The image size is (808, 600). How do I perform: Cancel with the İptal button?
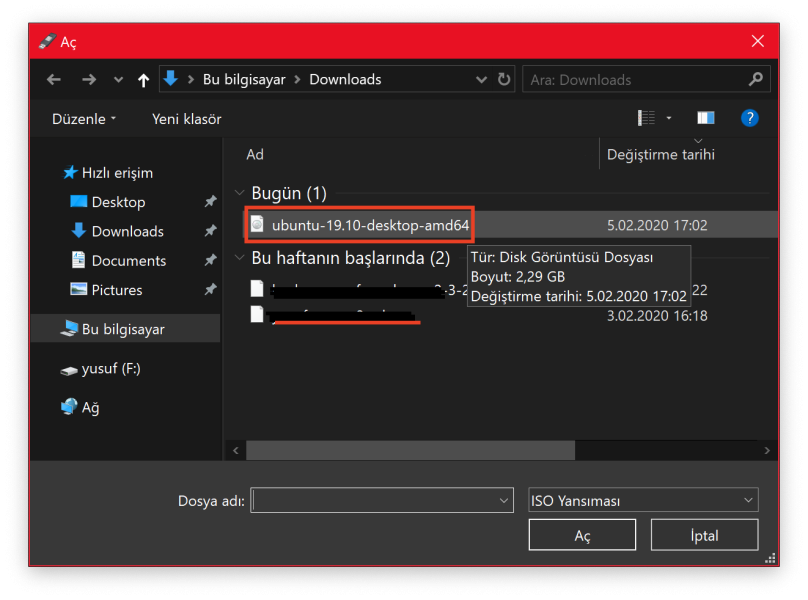(x=704, y=535)
